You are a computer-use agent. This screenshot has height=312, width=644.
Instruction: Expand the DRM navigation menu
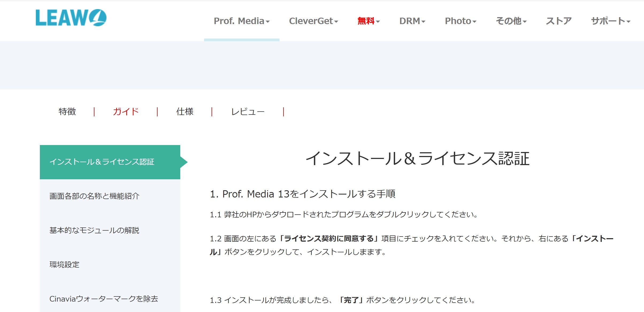[412, 21]
